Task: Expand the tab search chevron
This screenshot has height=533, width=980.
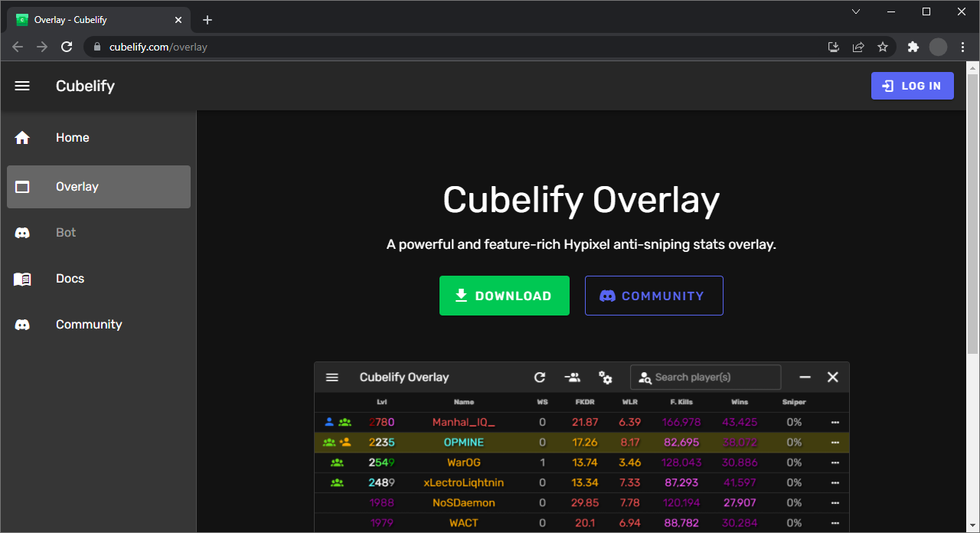Action: pyautogui.click(x=856, y=11)
